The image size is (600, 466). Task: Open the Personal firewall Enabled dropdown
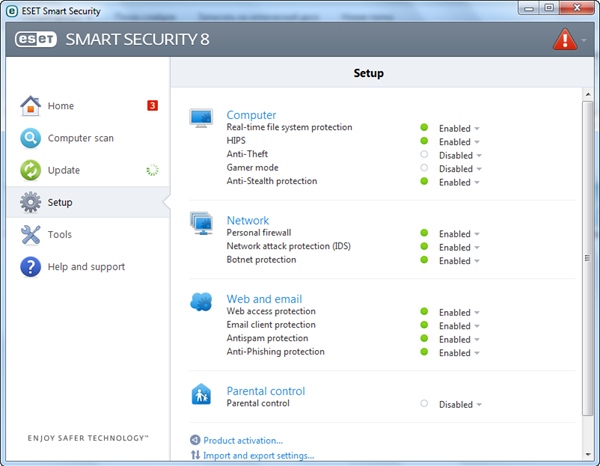[459, 234]
